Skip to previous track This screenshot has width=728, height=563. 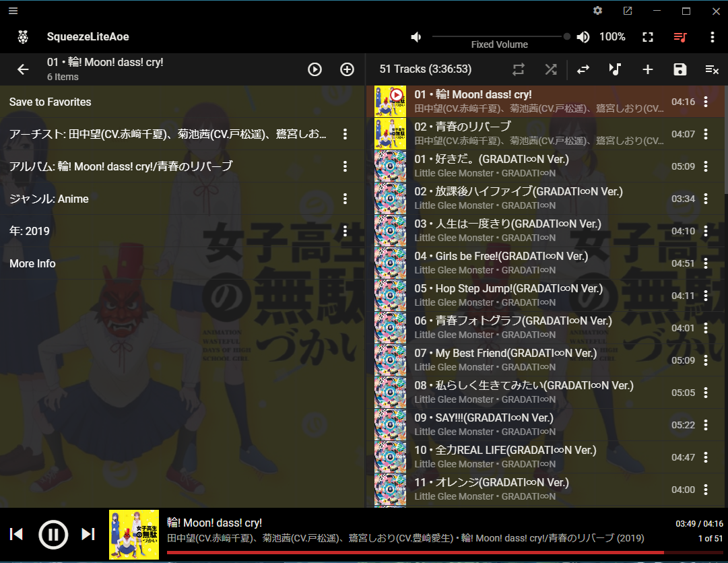point(16,534)
